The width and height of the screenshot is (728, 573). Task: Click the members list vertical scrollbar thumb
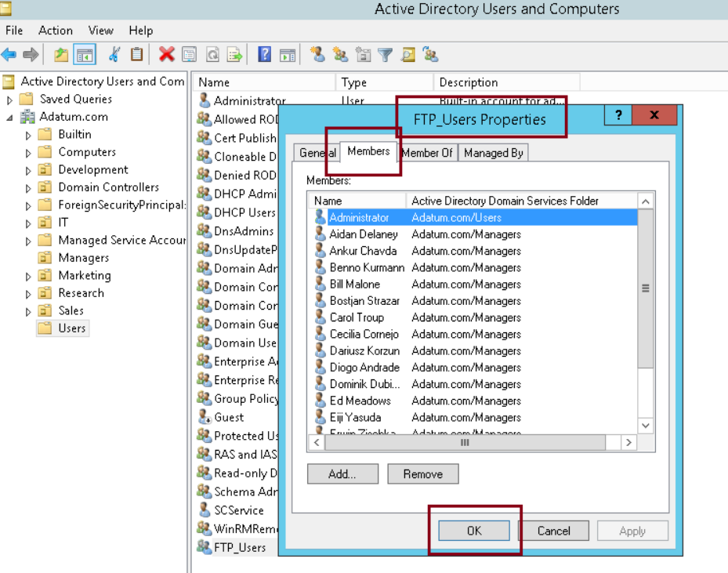click(646, 288)
